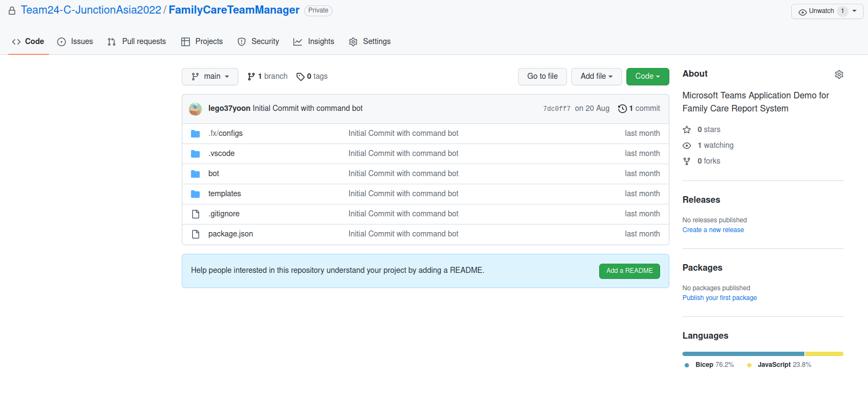This screenshot has height=393, width=868.
Task: Open the .fx/configs folder
Action: [x=225, y=133]
